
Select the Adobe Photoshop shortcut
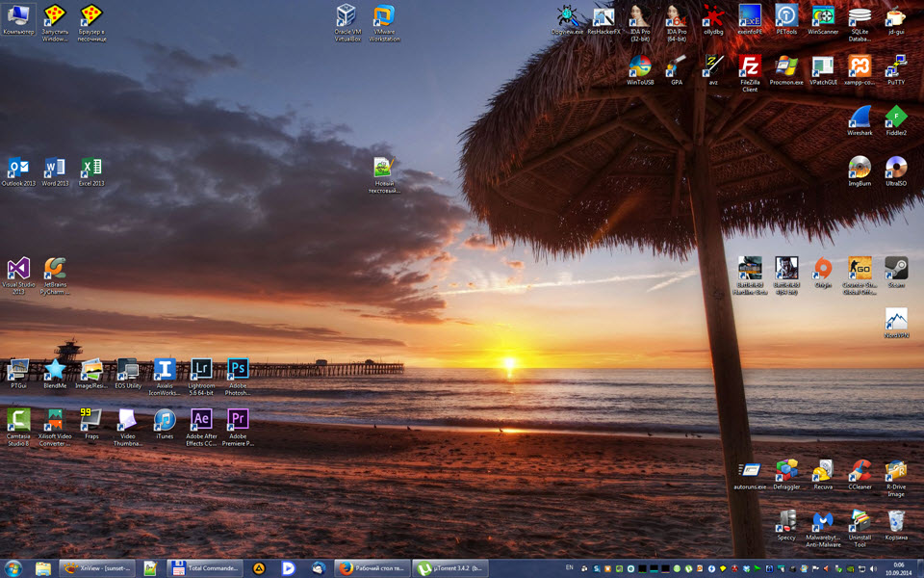point(238,377)
